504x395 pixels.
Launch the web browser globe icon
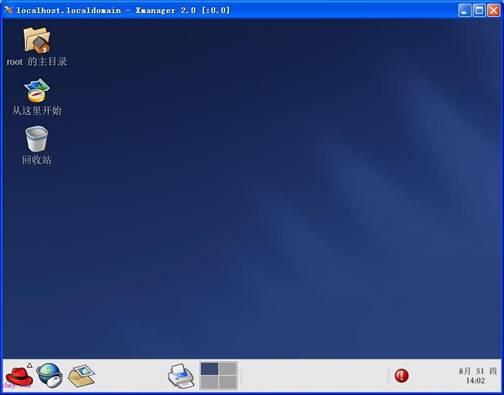pyautogui.click(x=50, y=375)
